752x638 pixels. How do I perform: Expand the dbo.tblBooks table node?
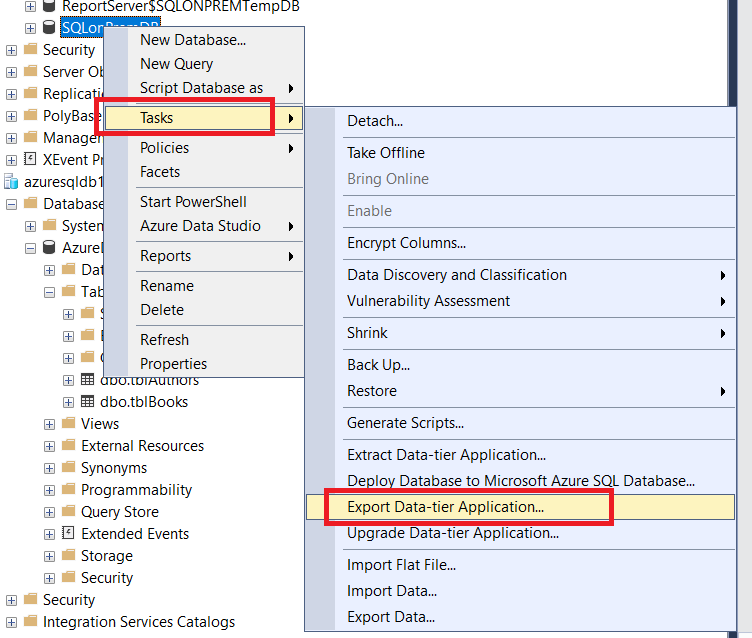(x=68, y=402)
